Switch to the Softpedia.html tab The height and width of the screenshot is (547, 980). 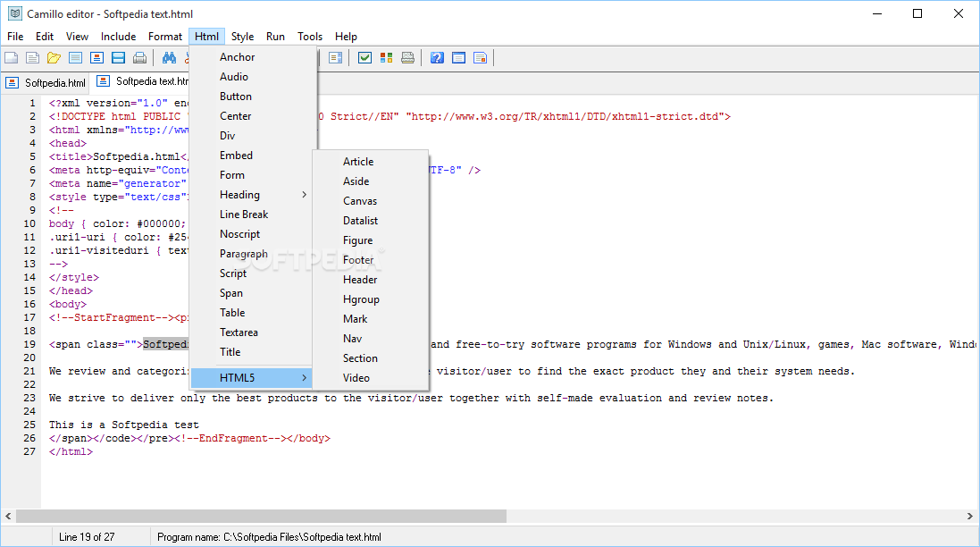coord(47,82)
